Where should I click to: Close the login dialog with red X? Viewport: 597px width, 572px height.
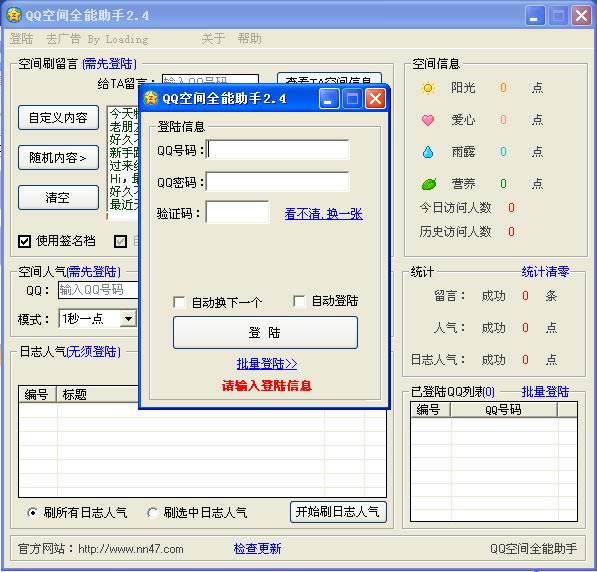click(375, 99)
